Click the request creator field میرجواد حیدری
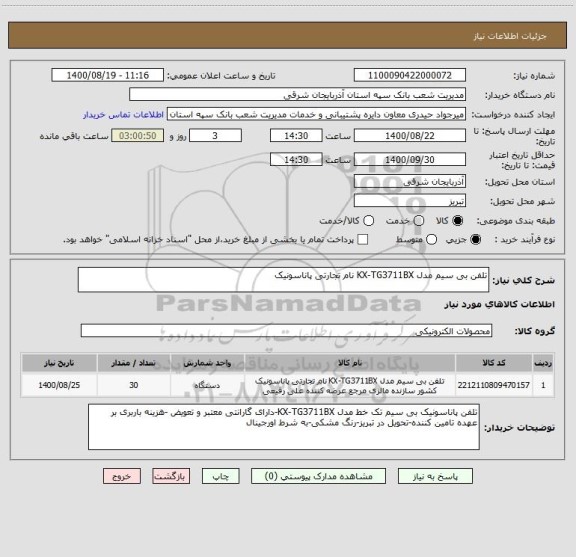The height and width of the screenshot is (557, 576). coord(316,114)
